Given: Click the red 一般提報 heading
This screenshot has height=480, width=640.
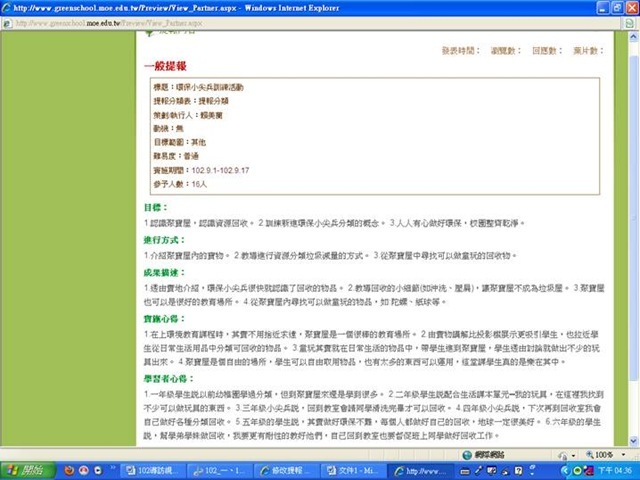Looking at the screenshot, I should click(x=165, y=66).
